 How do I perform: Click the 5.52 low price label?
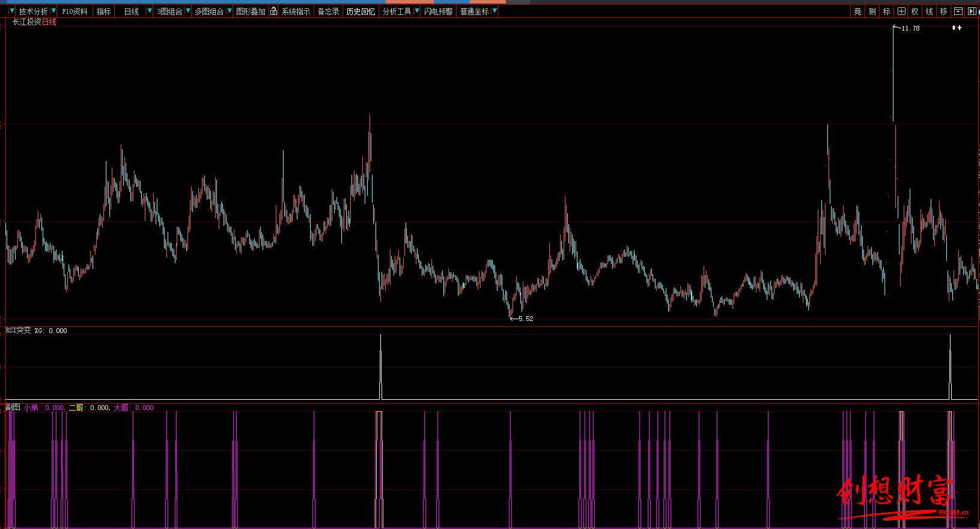click(x=526, y=319)
